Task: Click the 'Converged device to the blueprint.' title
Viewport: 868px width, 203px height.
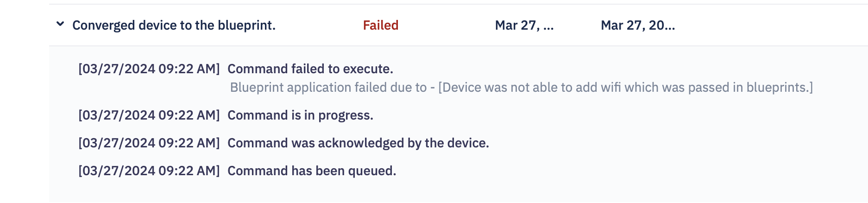Action: click(x=174, y=25)
